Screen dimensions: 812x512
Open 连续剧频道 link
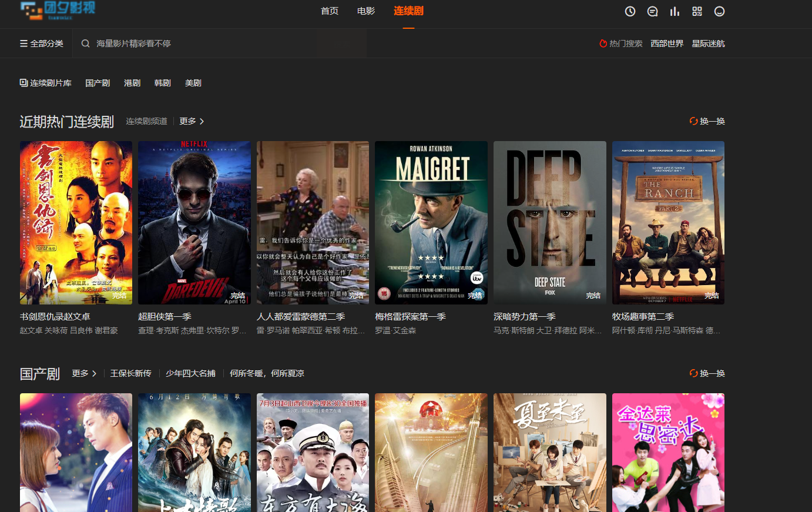pyautogui.click(x=146, y=121)
